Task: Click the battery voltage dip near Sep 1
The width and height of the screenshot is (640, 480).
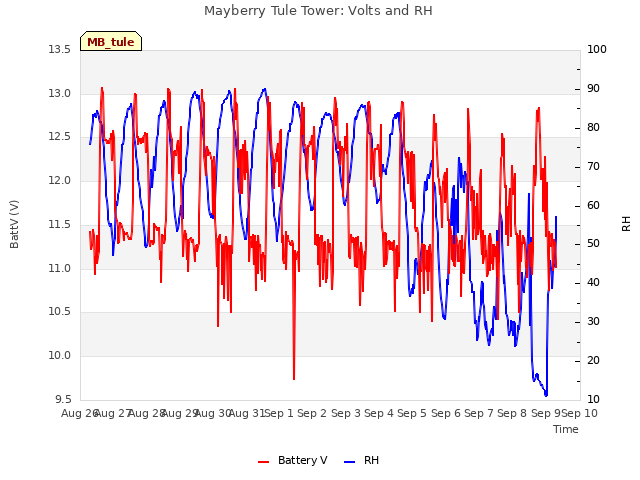Action: click(x=294, y=378)
